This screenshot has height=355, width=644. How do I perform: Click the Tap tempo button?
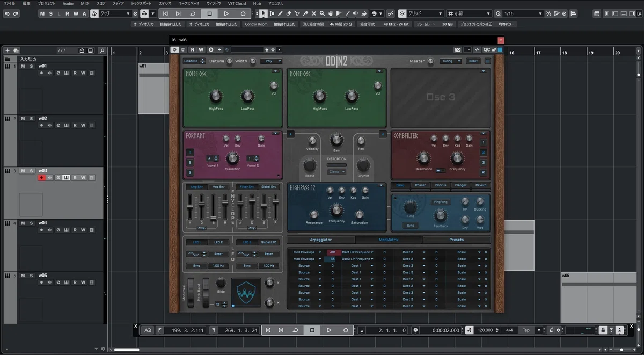click(526, 330)
